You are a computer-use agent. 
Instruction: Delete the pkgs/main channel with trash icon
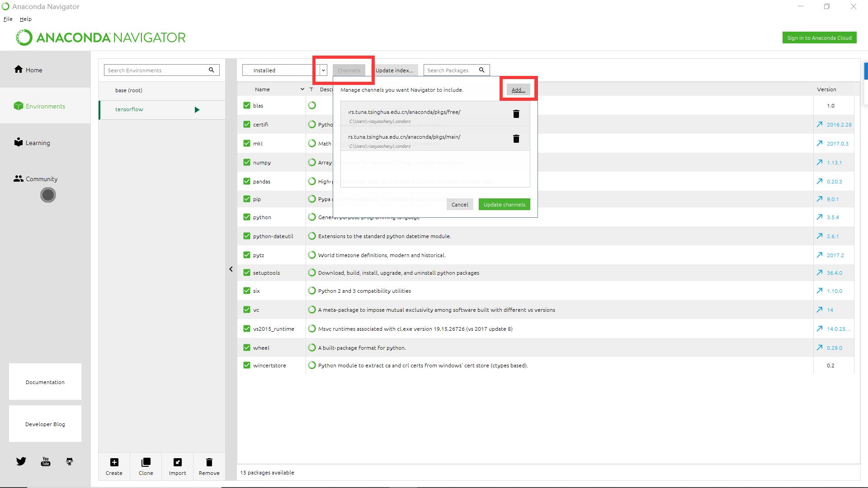coord(516,139)
